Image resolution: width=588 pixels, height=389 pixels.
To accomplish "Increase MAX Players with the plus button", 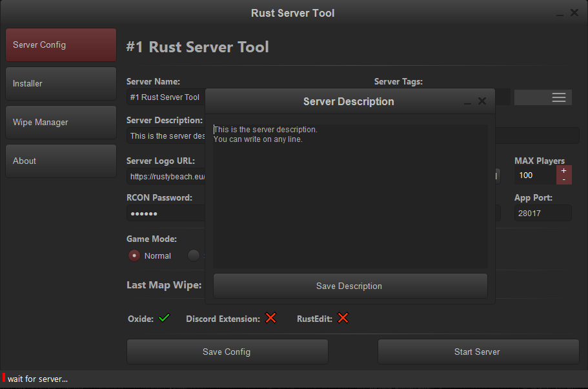I will click(563, 170).
